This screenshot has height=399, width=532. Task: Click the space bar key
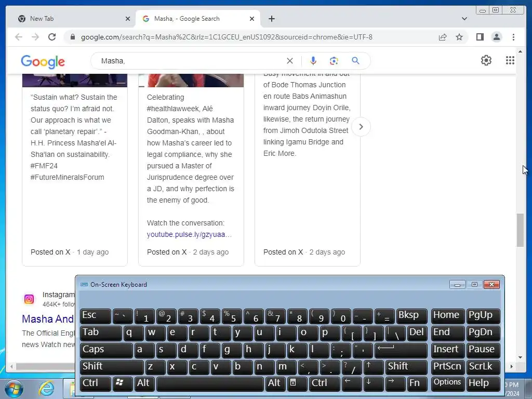pyautogui.click(x=210, y=383)
